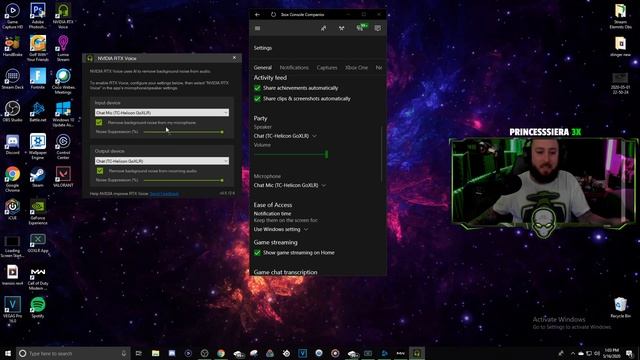Select the Windows 10 Update Assistant icon
640x360 pixels.
point(63,114)
